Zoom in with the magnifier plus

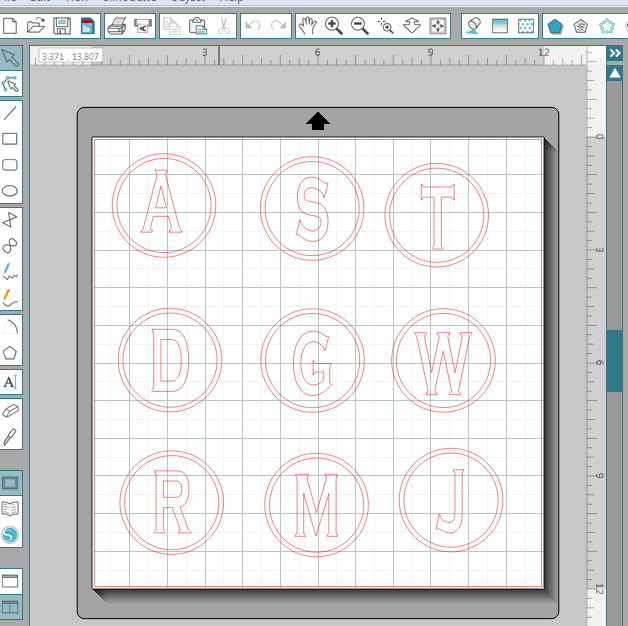point(334,26)
